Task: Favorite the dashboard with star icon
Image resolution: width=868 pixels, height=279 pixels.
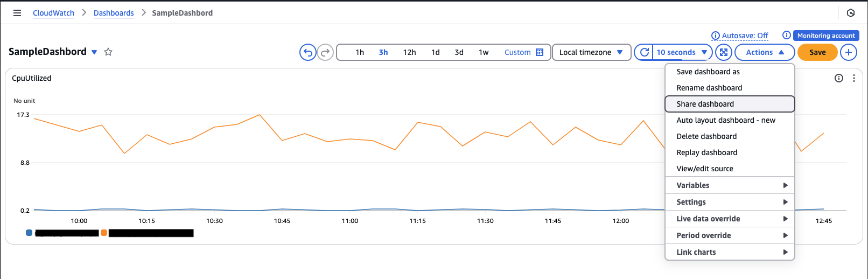Action: 108,52
